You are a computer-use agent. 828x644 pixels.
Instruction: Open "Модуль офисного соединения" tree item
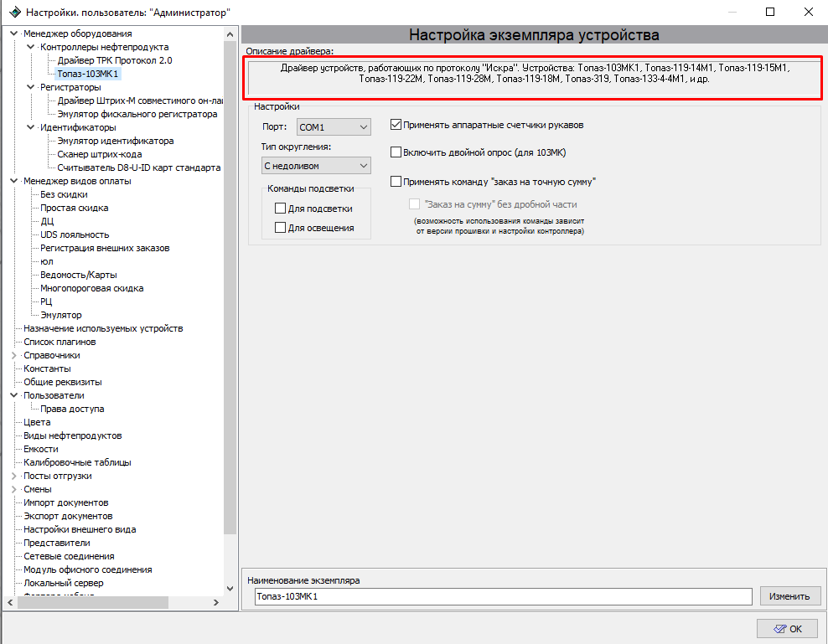(x=88, y=570)
